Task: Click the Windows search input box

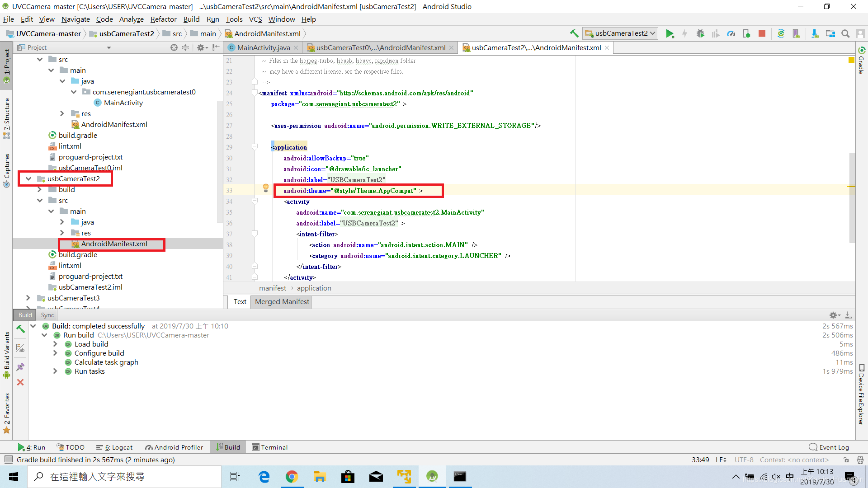Action: tap(124, 477)
